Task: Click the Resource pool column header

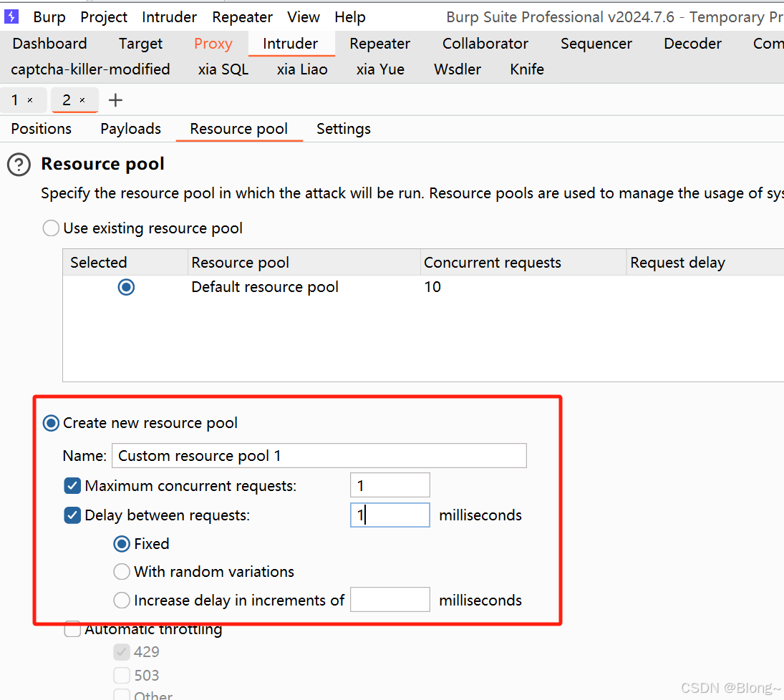Action: point(304,262)
